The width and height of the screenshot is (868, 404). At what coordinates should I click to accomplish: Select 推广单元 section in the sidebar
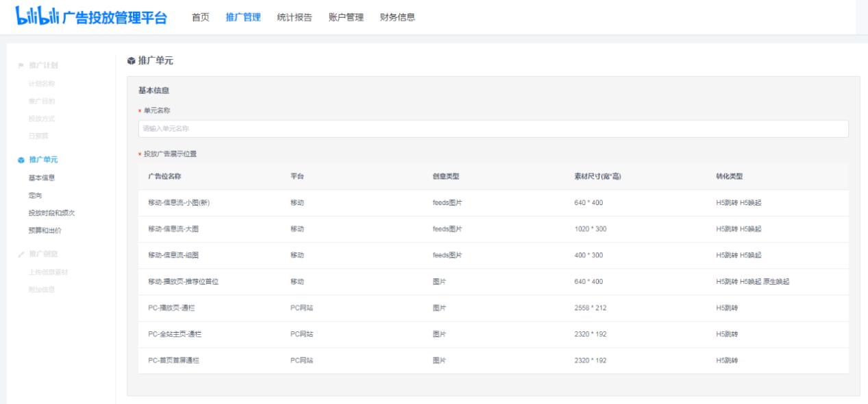tap(43, 160)
